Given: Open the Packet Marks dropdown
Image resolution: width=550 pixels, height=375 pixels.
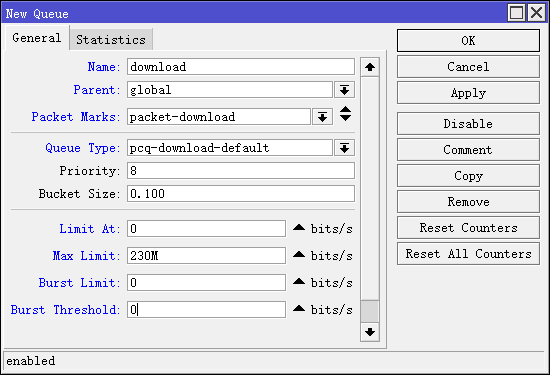Looking at the screenshot, I should [322, 117].
